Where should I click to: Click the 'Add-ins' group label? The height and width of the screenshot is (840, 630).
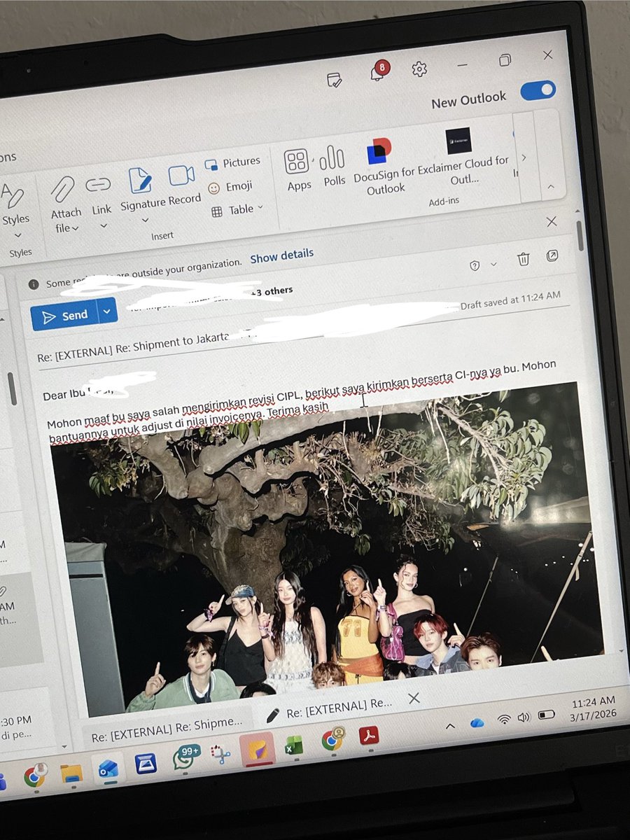pyautogui.click(x=444, y=202)
